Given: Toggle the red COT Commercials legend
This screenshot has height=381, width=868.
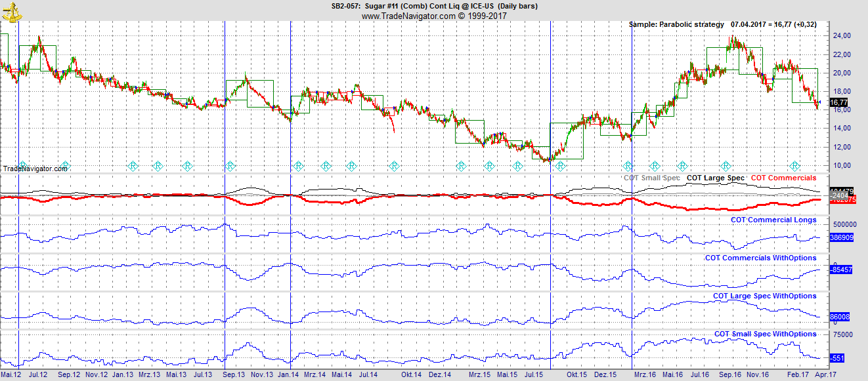Looking at the screenshot, I should 783,177.
